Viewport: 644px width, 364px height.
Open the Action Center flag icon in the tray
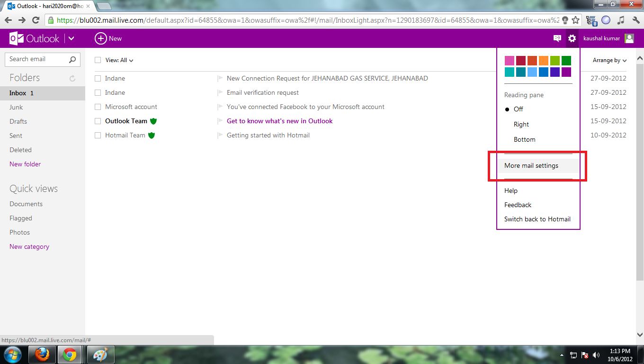point(585,355)
